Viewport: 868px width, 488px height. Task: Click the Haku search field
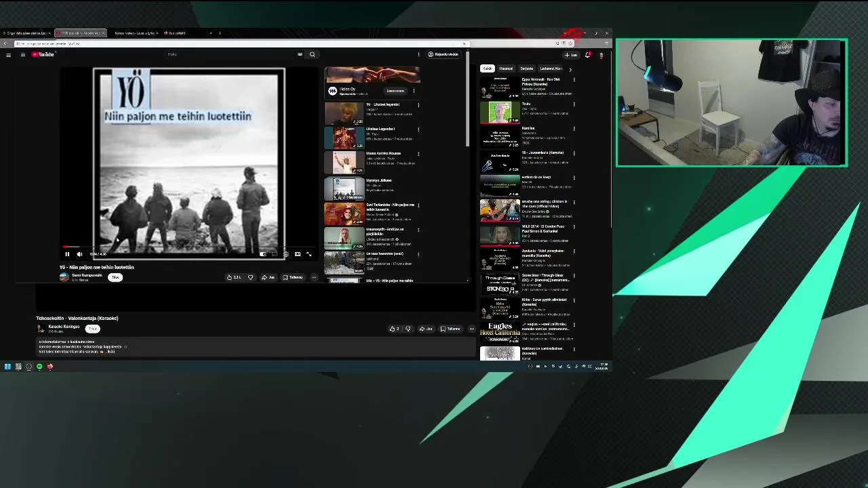point(231,54)
